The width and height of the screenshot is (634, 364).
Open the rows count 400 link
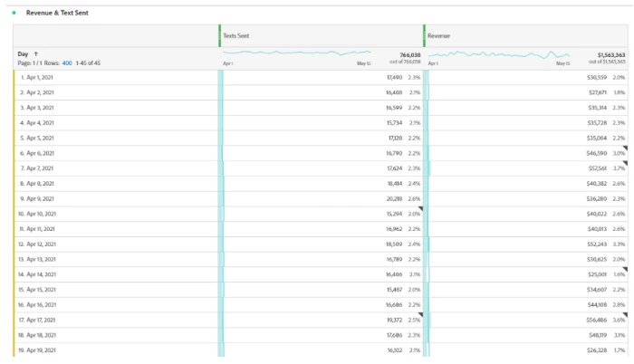tap(67, 63)
